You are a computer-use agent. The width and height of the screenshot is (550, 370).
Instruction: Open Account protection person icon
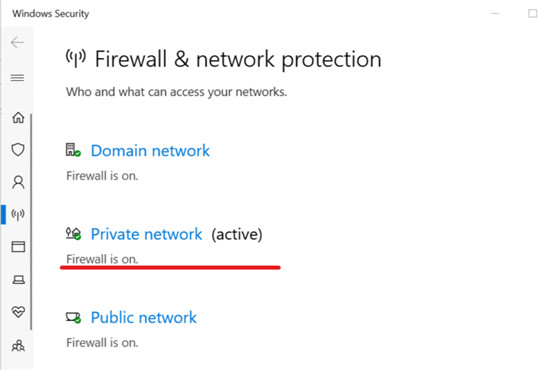tap(18, 182)
